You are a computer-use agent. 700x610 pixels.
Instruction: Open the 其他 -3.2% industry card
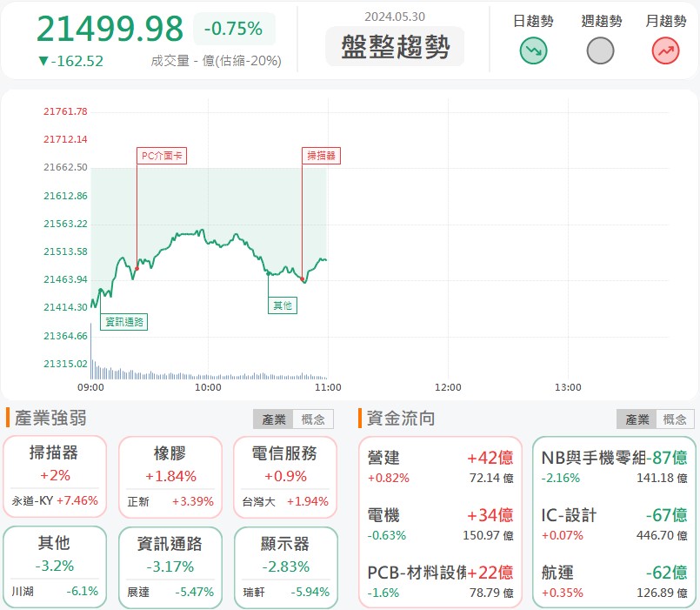[55, 567]
